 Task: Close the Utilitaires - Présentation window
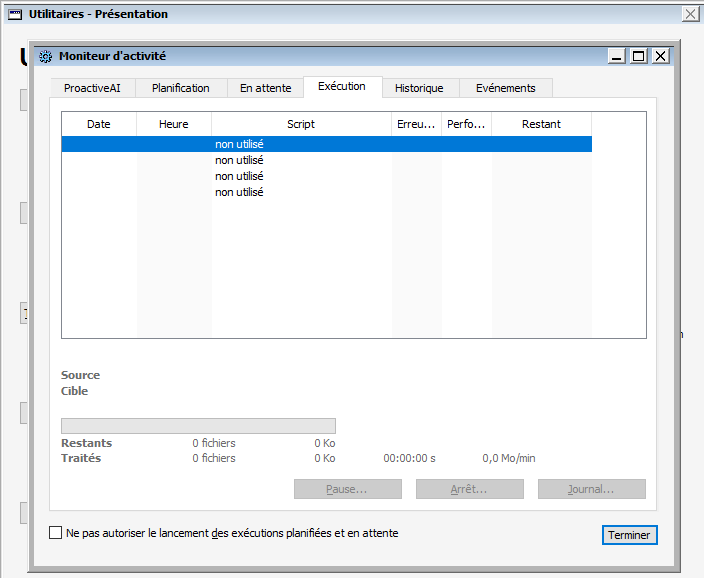[690, 14]
